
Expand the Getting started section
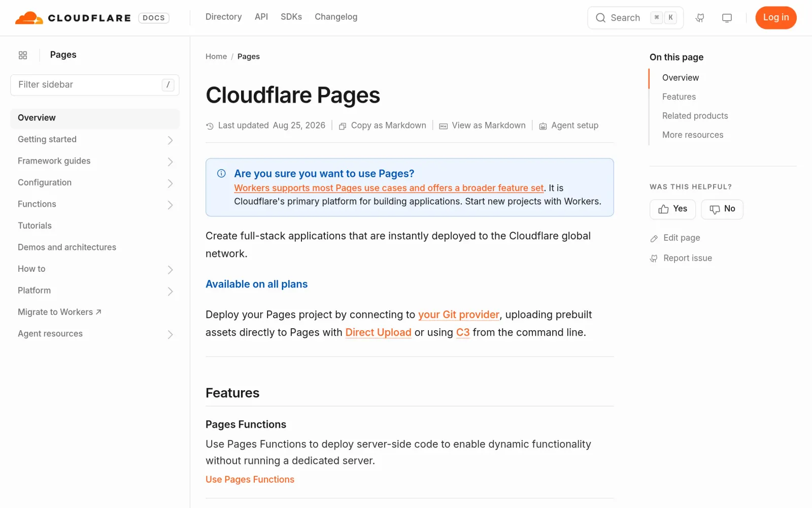[171, 140]
